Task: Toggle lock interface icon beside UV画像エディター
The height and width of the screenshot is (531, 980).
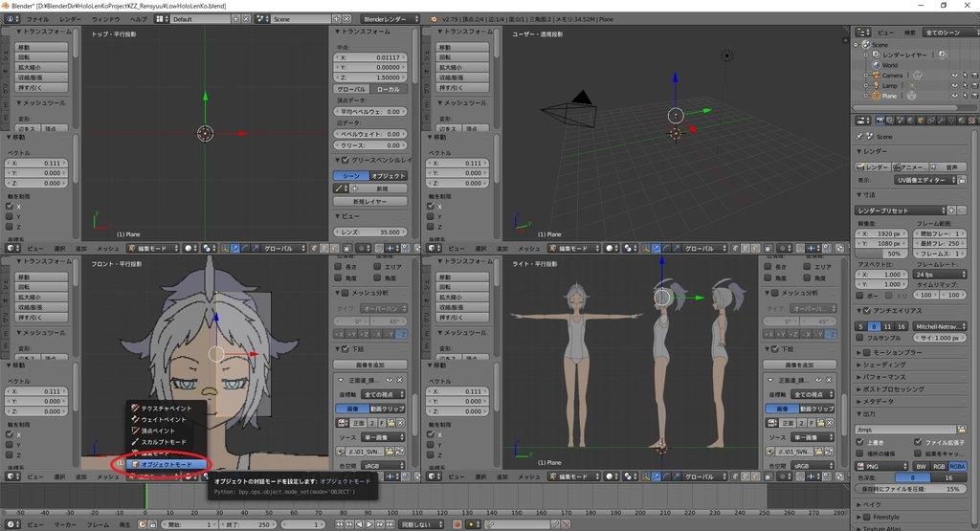Action: [x=963, y=180]
